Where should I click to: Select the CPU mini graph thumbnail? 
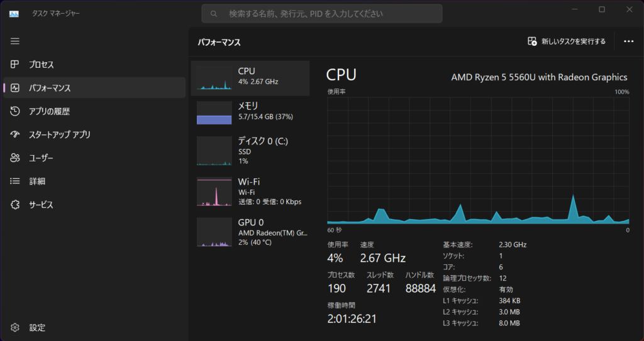click(214, 77)
